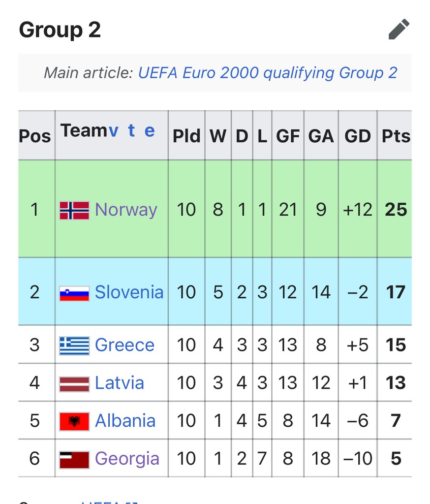Click the Group 2 section heading

tap(60, 30)
